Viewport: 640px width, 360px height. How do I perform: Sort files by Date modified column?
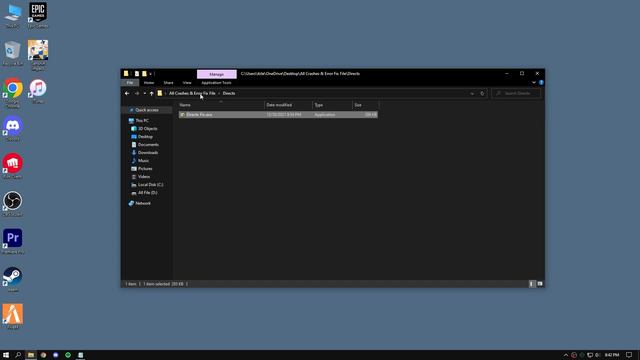pyautogui.click(x=288, y=105)
